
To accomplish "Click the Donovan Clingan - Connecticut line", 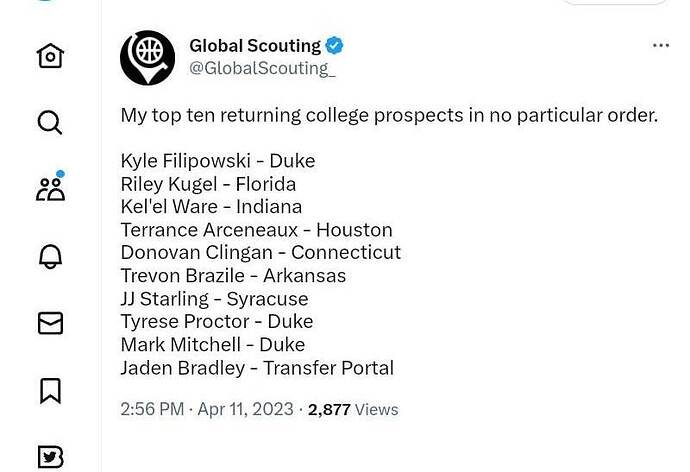I will click(x=261, y=252).
